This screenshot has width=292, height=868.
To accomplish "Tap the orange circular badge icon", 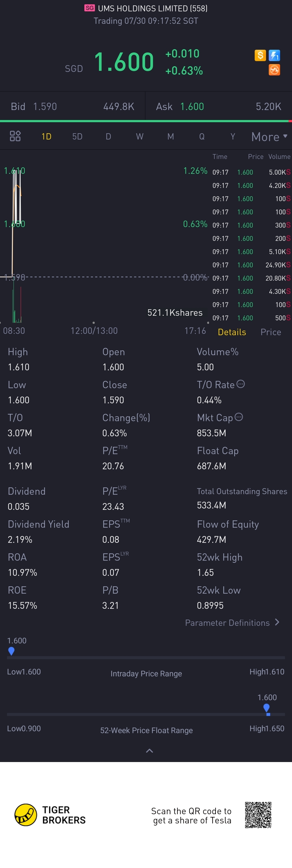I will (x=274, y=70).
